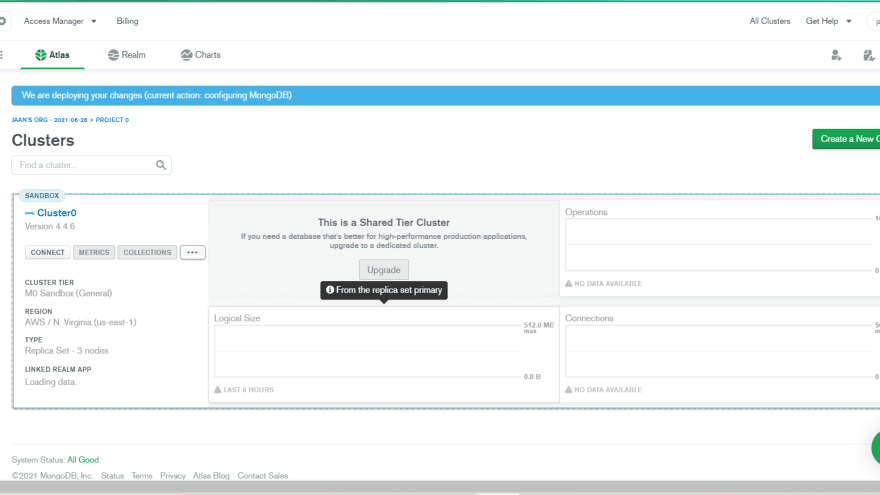Open the All Good system status link
This screenshot has height=495, width=880.
(83, 460)
